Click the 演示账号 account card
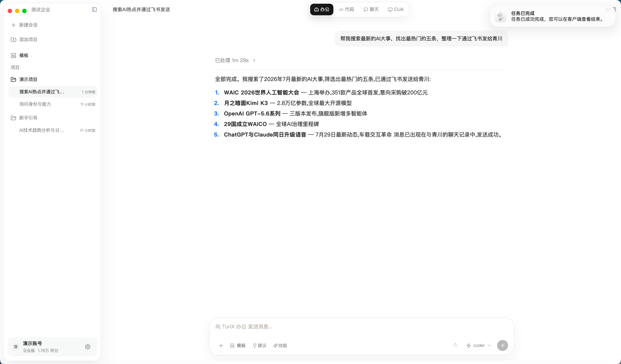Screen dimensions: 621x364 click(x=52, y=347)
